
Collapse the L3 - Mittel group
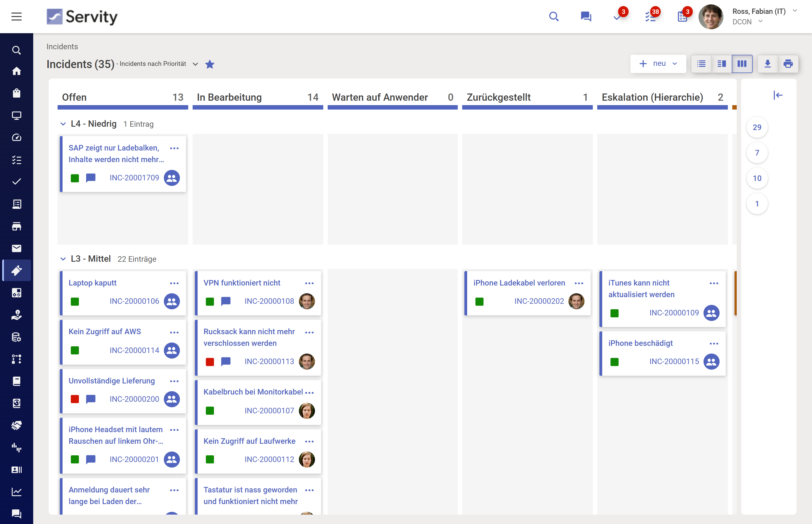point(63,259)
